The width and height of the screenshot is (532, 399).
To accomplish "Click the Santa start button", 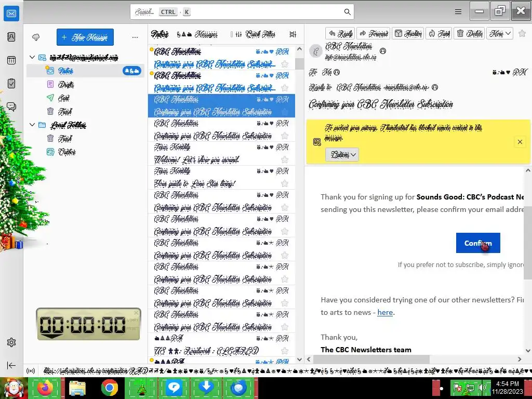I will [x=14, y=388].
